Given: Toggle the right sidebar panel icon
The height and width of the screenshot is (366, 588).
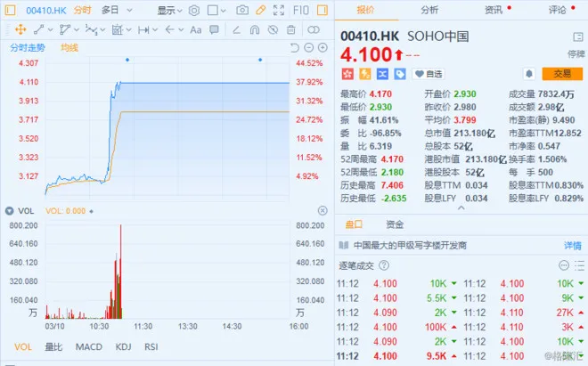Looking at the screenshot, I should [323, 10].
